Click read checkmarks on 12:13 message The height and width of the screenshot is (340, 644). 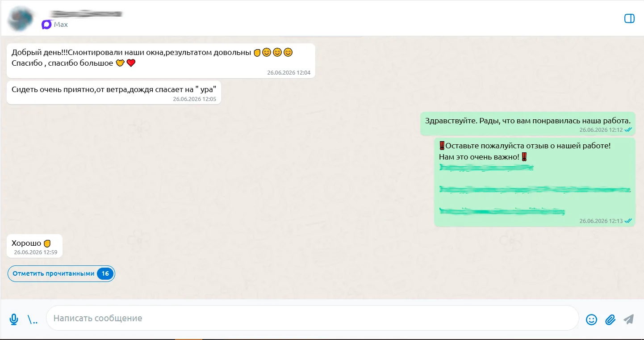(x=628, y=221)
